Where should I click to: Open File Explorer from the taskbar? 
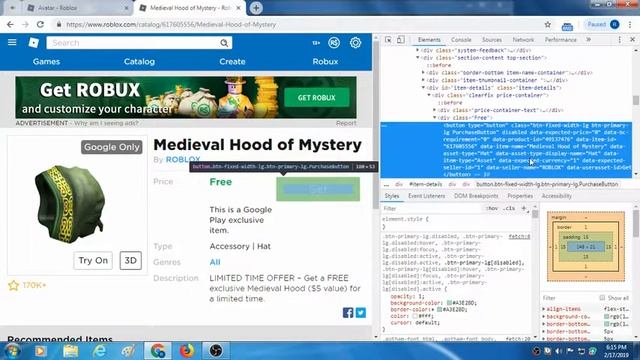click(x=71, y=351)
